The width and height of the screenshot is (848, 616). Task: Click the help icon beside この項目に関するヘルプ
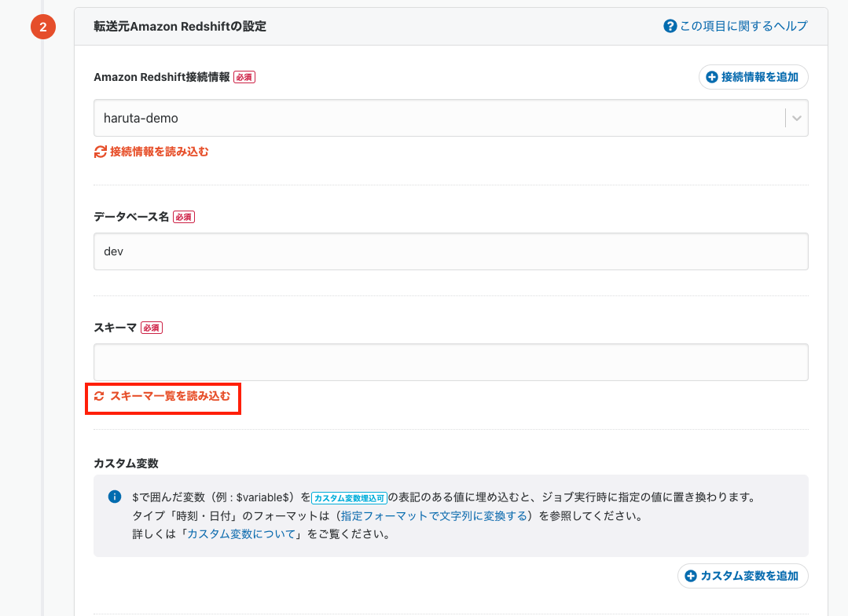coord(669,25)
